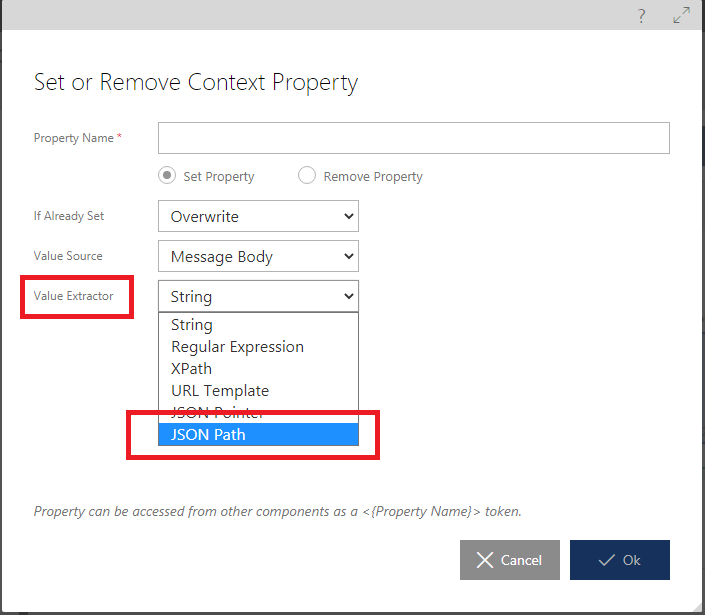Select URL Template in the dropdown list

coord(220,391)
